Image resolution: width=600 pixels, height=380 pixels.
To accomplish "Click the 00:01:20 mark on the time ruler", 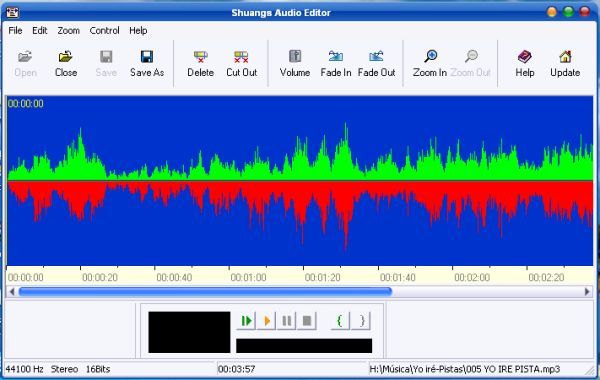I will tap(323, 277).
